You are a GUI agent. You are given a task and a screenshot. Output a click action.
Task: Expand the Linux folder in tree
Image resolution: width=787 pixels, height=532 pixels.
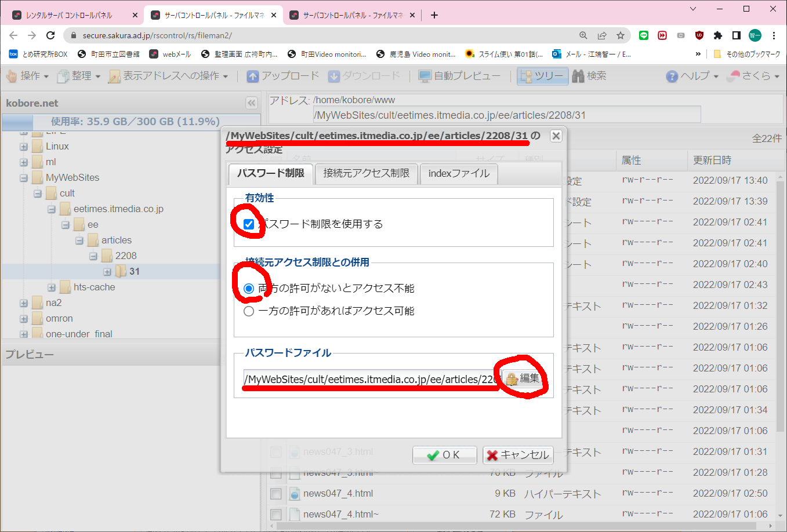pos(24,147)
